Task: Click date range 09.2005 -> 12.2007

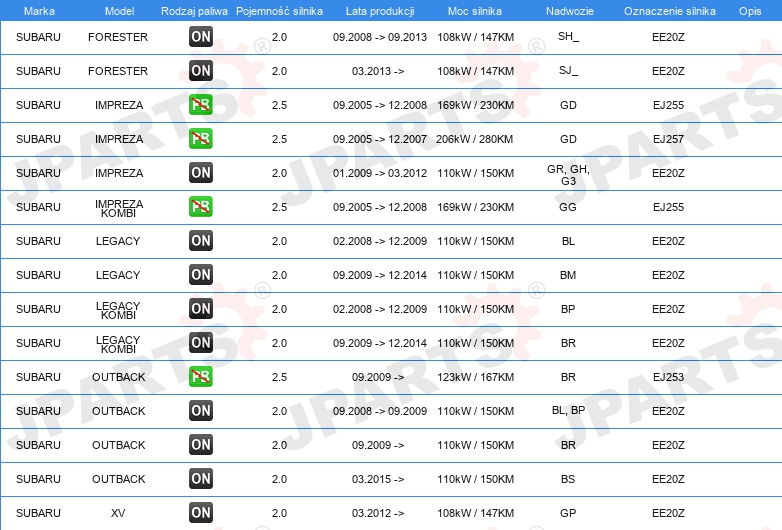Action: (380, 139)
